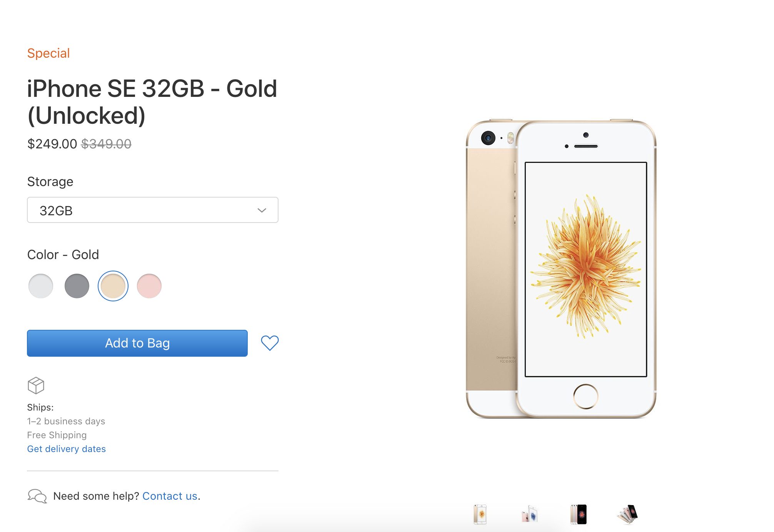Click the Special promotional label
The width and height of the screenshot is (774, 532).
(x=48, y=53)
